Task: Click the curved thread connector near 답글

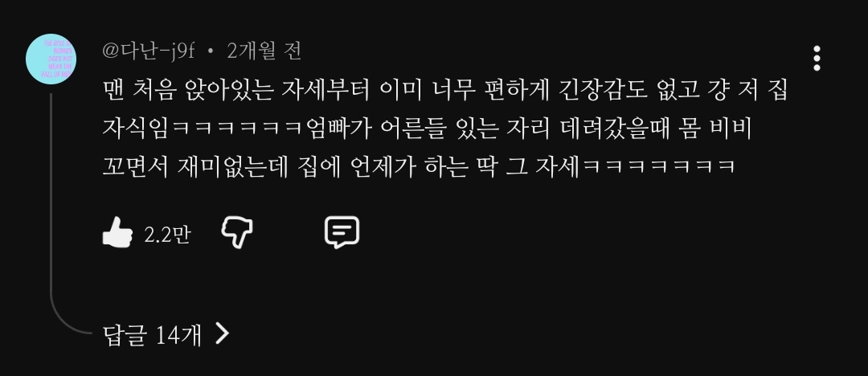Action: [69, 318]
